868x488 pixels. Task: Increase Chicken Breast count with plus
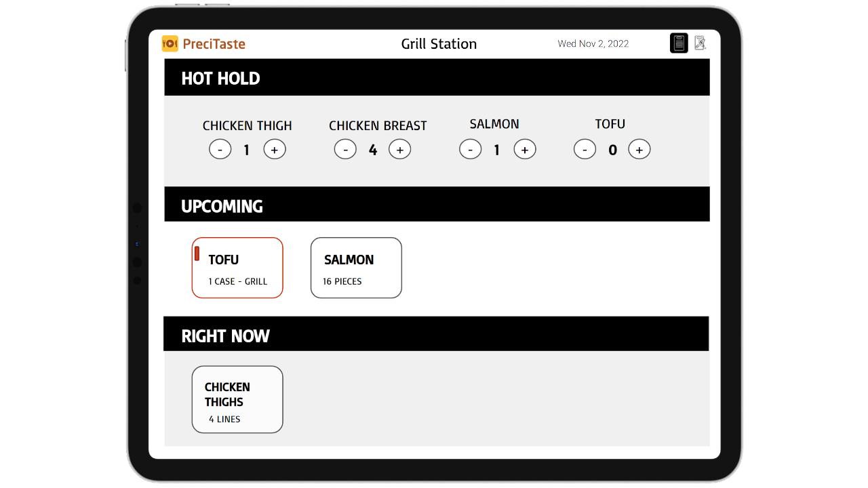400,149
